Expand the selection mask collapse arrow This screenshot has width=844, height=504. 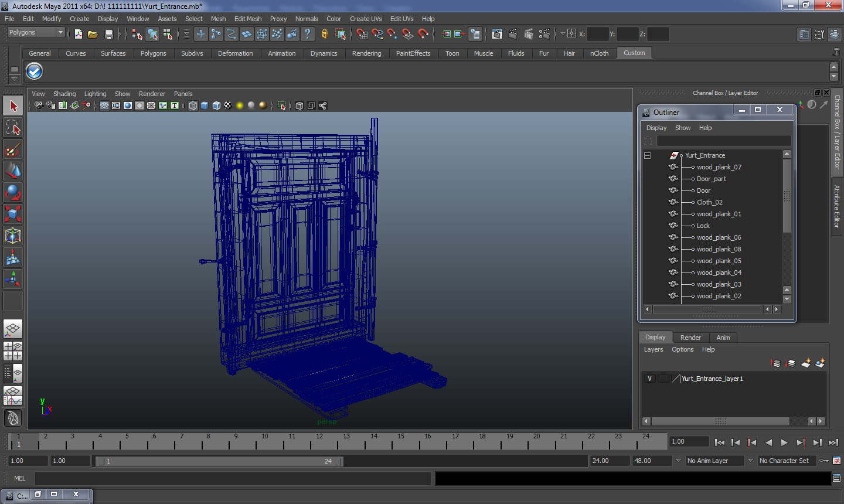186,34
